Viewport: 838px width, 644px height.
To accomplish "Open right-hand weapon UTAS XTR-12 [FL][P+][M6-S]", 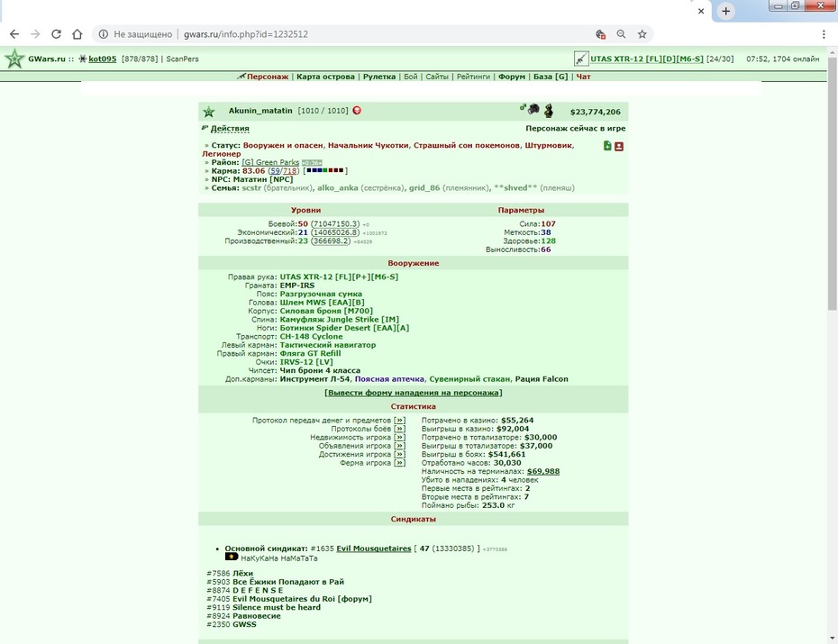I will click(x=339, y=277).
